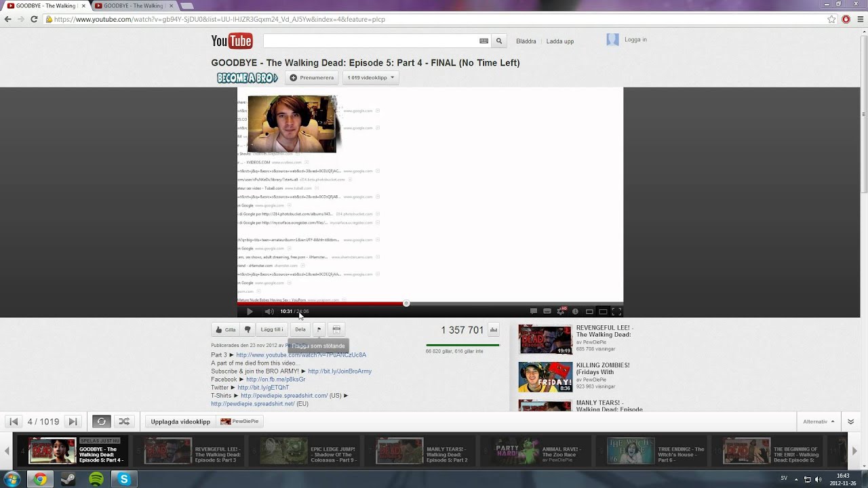This screenshot has height=488, width=868.
Task: Click the search magnifier button
Action: [499, 41]
